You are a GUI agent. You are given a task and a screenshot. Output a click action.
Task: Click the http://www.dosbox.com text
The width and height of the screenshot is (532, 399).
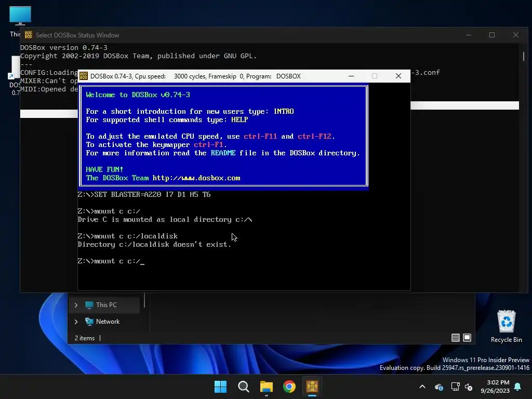(196, 178)
